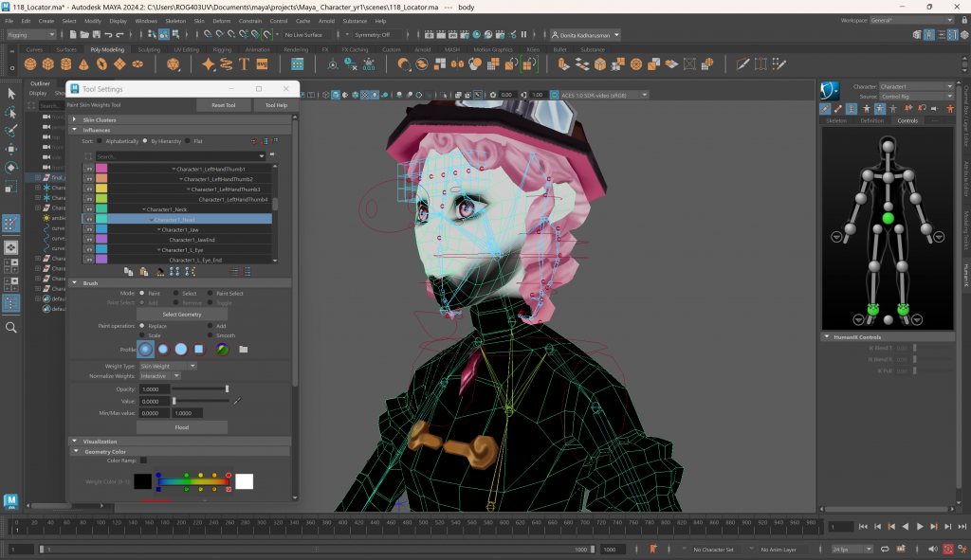
Task: Click the New Scene icon
Action: click(x=73, y=35)
